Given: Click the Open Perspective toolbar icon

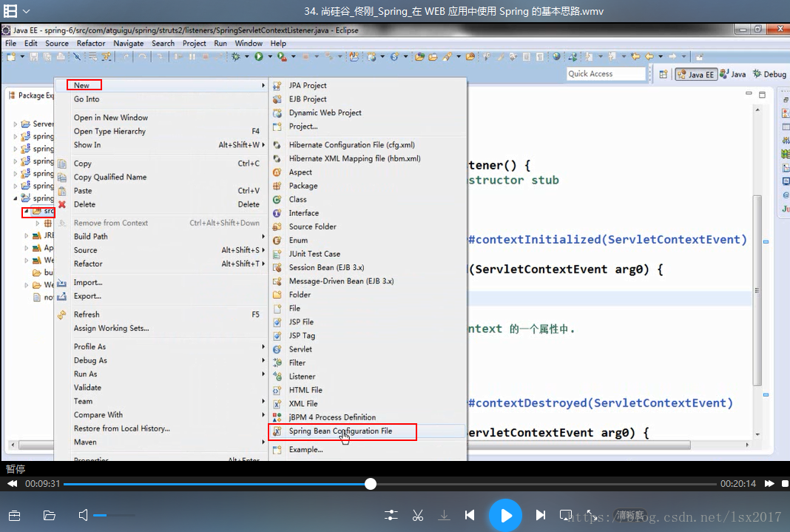Looking at the screenshot, I should 664,74.
